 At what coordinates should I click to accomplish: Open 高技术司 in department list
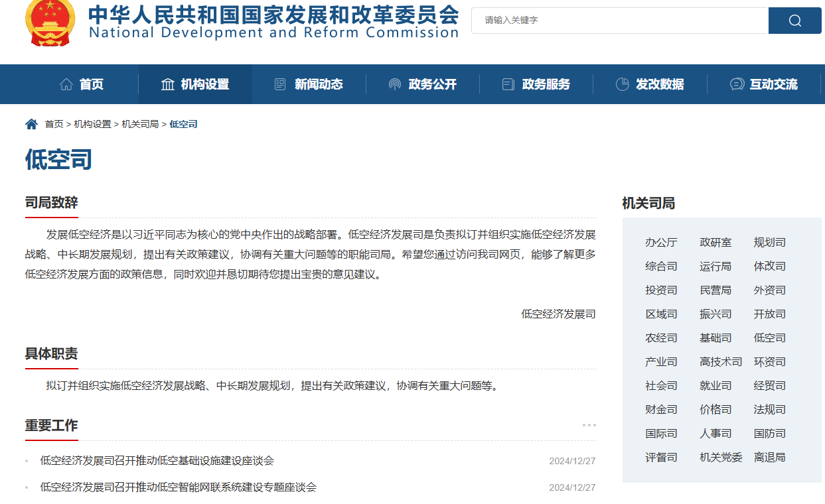[x=721, y=361]
